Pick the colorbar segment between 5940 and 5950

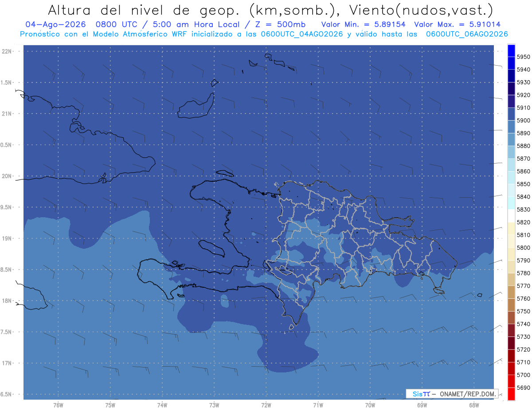pos(511,63)
